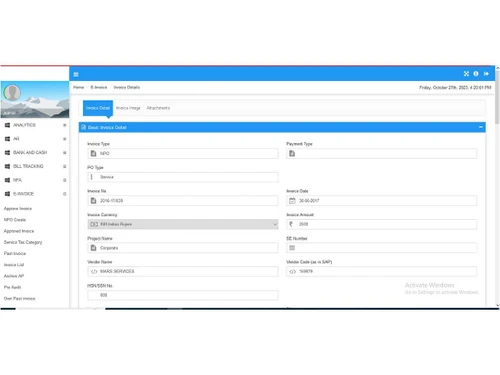Click the document icon in Project Name field
The image size is (500, 375).
pos(94,248)
